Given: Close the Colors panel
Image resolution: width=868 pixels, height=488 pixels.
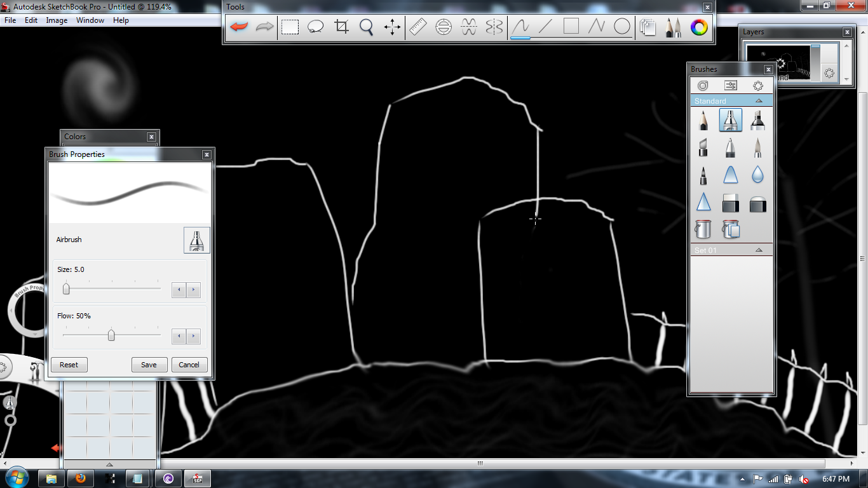Looking at the screenshot, I should click(151, 137).
